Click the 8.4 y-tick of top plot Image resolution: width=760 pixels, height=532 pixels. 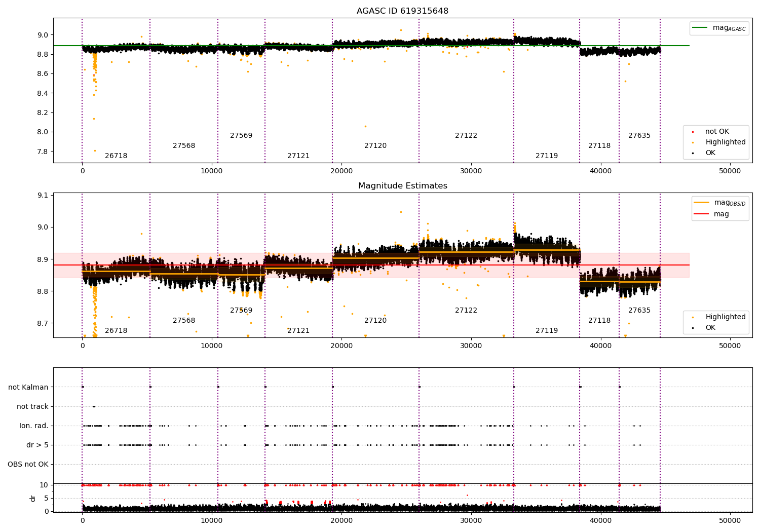pyautogui.click(x=43, y=93)
